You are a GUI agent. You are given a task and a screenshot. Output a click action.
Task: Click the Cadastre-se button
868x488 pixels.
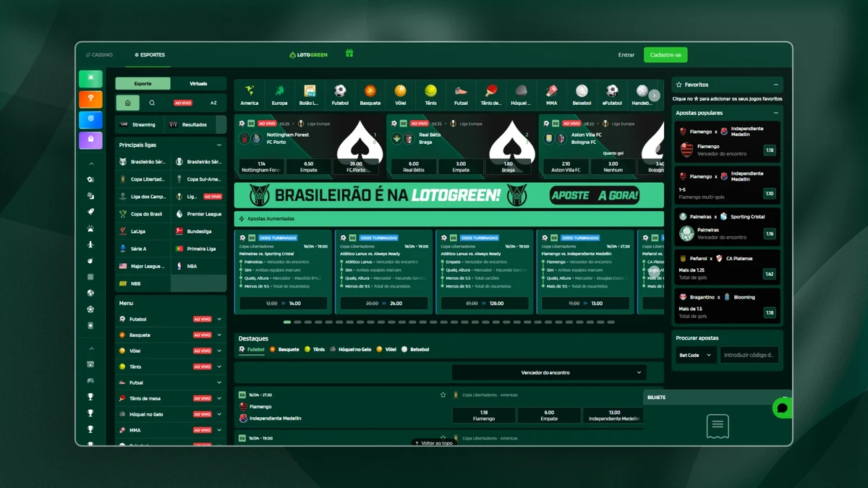coord(665,55)
